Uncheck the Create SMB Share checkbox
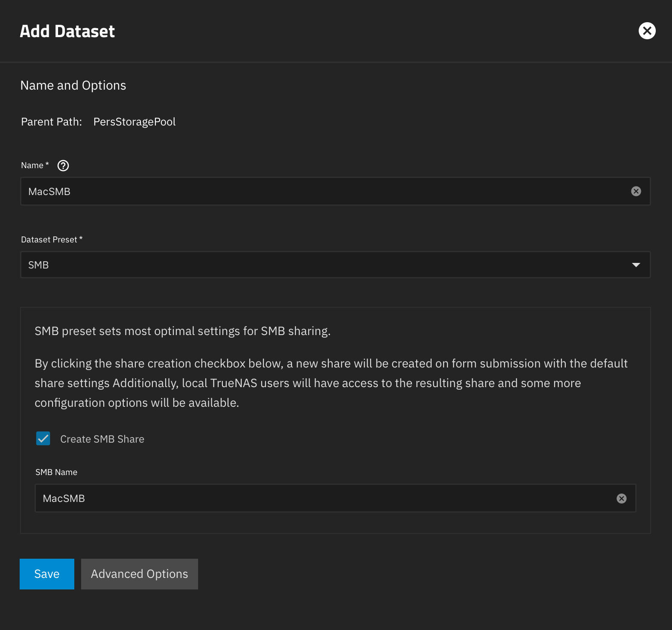Viewport: 672px width, 630px height. (43, 439)
